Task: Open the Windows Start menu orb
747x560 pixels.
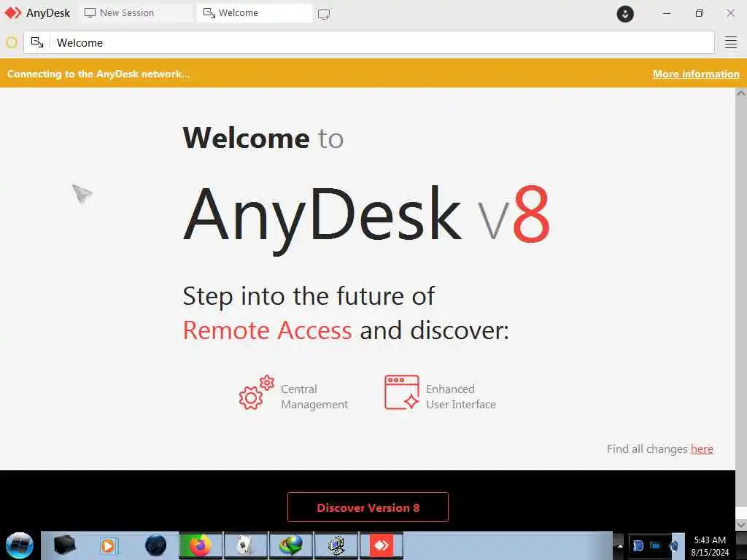Action: coord(20,545)
